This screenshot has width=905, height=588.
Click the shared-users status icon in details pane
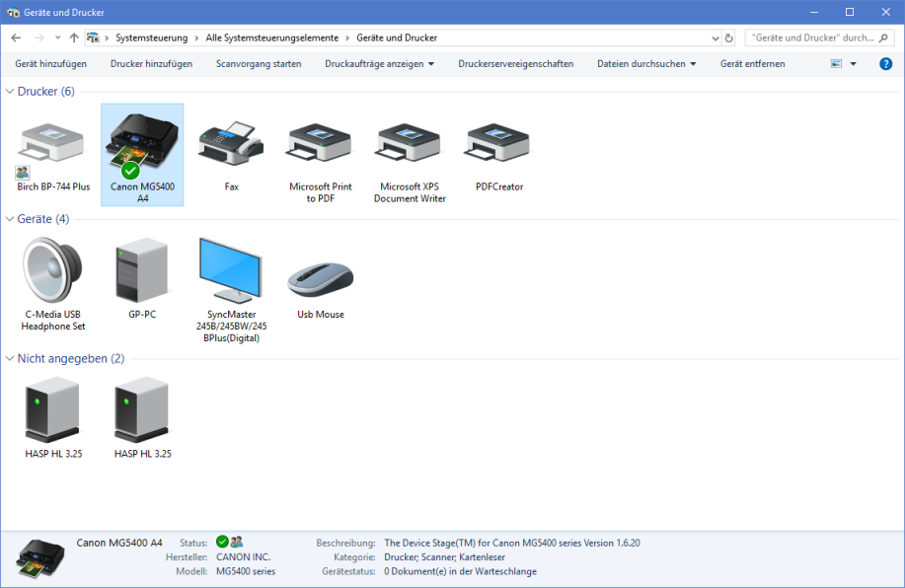point(237,542)
